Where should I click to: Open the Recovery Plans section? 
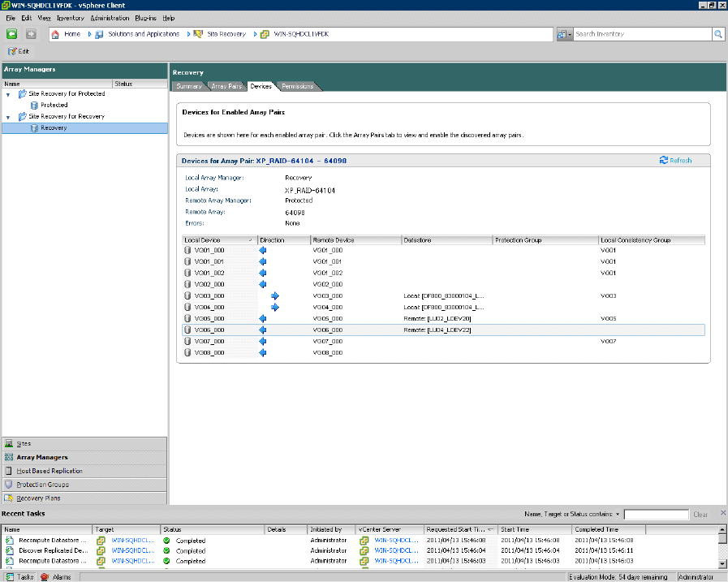point(38,498)
